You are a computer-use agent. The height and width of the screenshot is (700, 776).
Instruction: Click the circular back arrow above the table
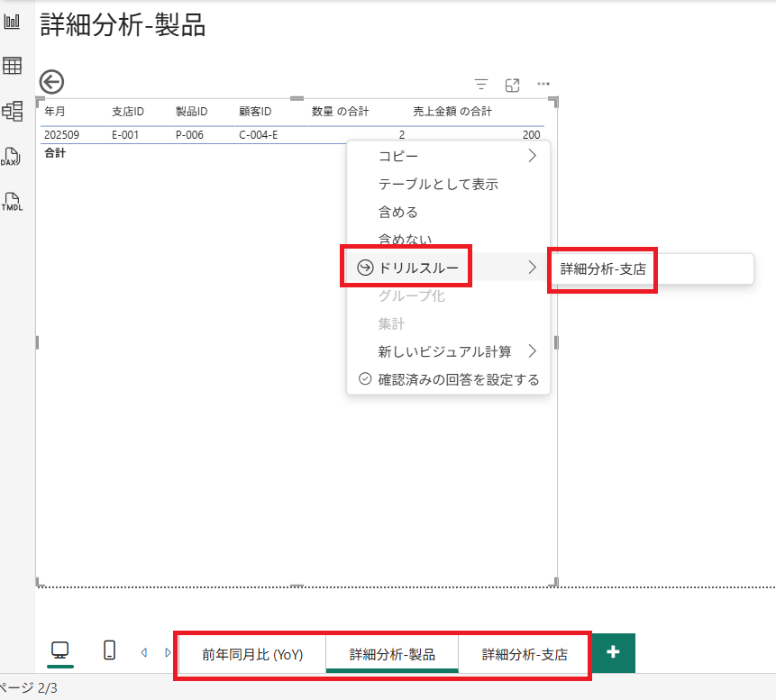pyautogui.click(x=51, y=82)
